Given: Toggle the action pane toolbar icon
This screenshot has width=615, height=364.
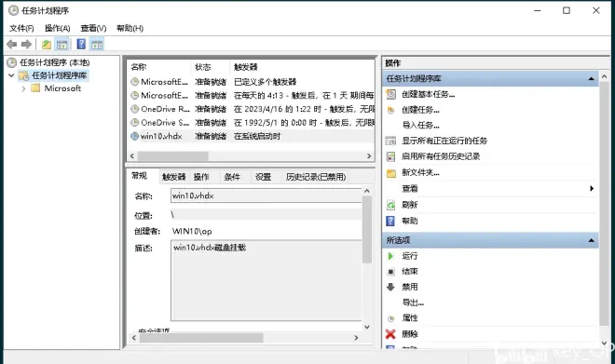Looking at the screenshot, I should tap(97, 45).
